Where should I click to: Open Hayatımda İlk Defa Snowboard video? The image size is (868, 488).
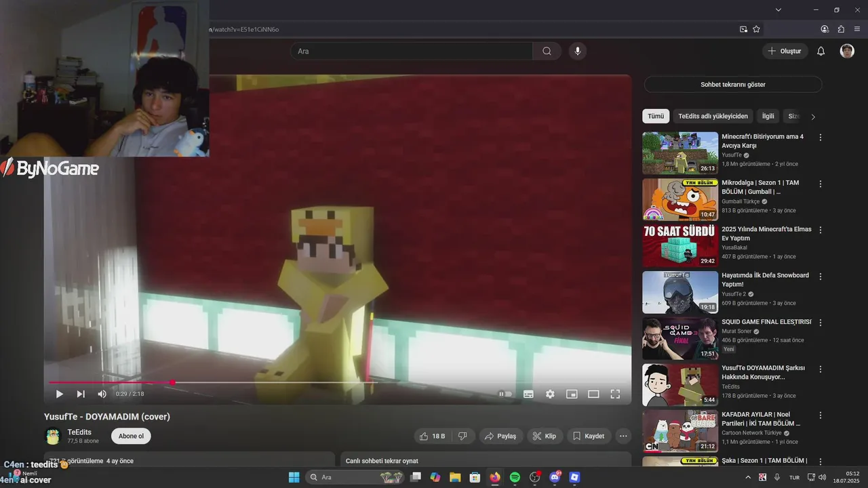[765, 280]
